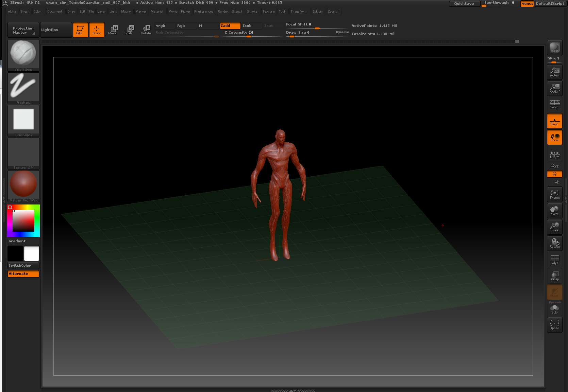
Task: Select the Rotate tool on the top shelf
Action: pyautogui.click(x=146, y=30)
